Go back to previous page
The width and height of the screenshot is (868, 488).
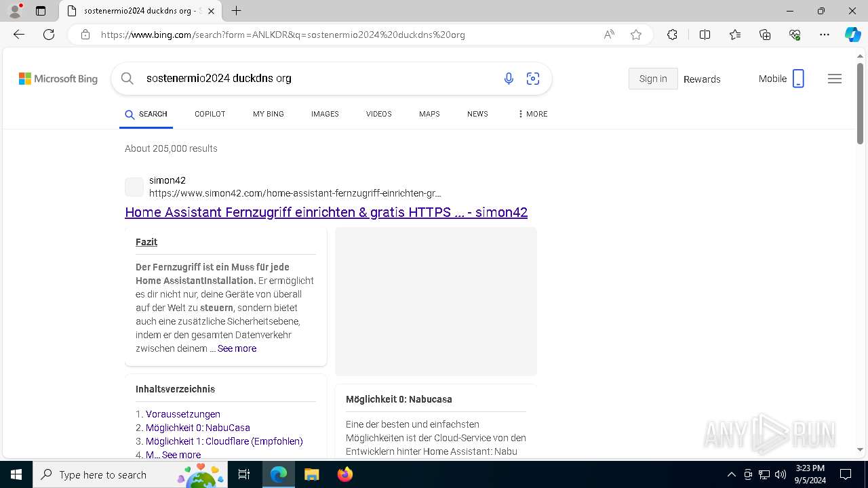19,35
